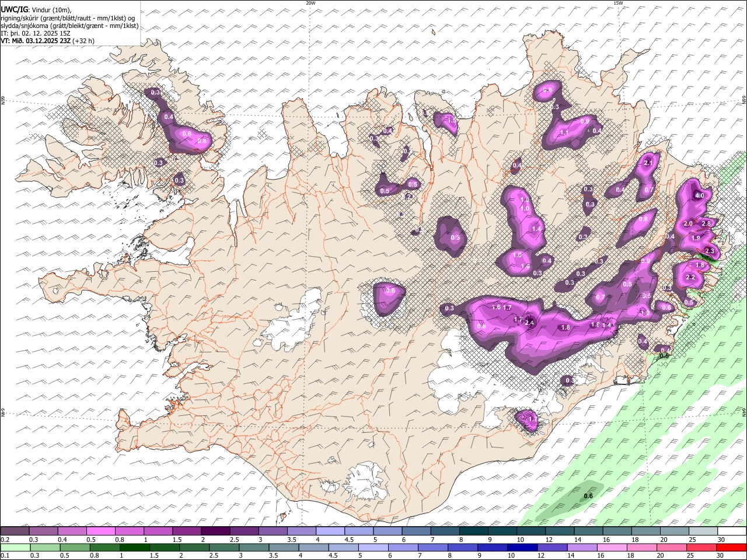Click the '0.1' scale label under the lower legend
747x560 pixels.
5,556
